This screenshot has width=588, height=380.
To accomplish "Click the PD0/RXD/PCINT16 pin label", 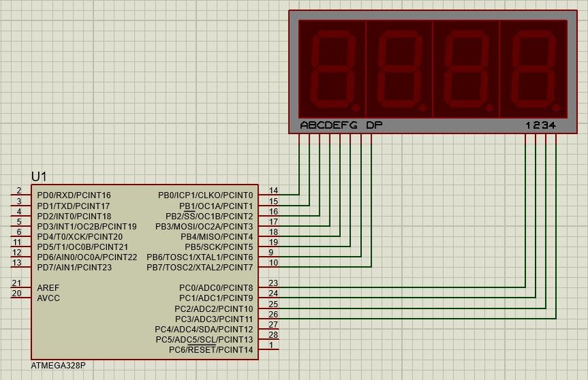I will click(x=74, y=195).
